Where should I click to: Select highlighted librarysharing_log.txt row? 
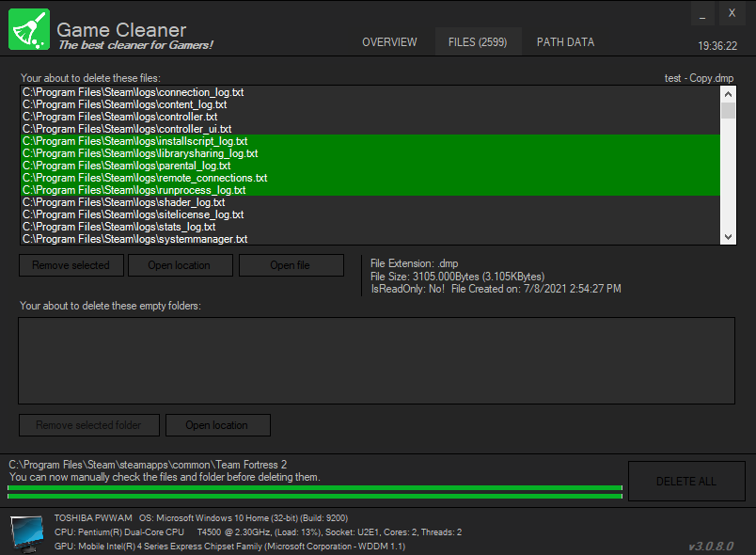(x=370, y=153)
